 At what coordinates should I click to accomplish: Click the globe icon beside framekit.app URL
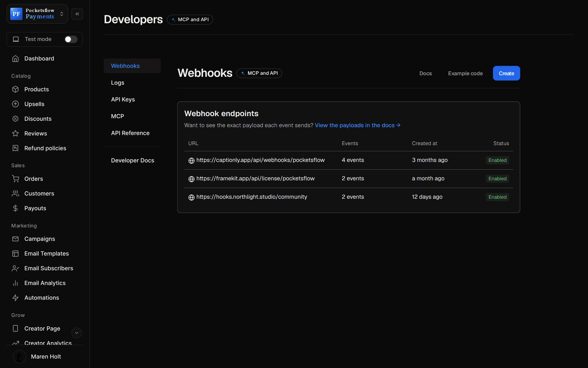click(x=192, y=179)
